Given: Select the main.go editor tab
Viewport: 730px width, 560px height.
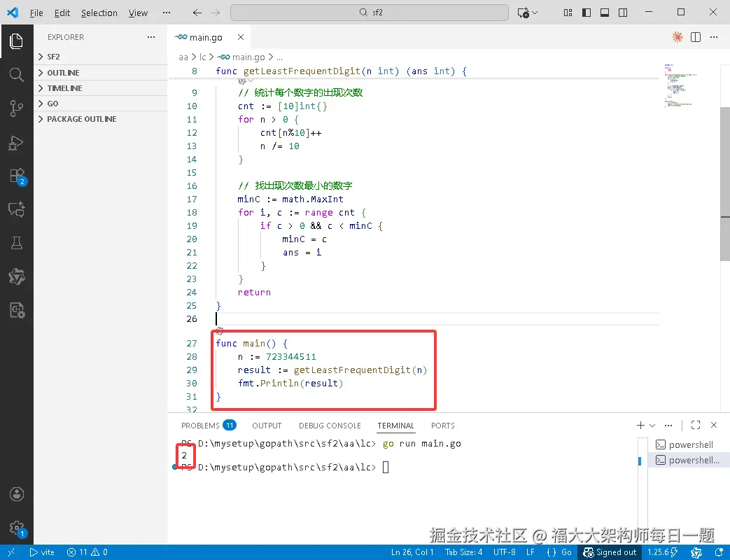Looking at the screenshot, I should click(x=205, y=37).
